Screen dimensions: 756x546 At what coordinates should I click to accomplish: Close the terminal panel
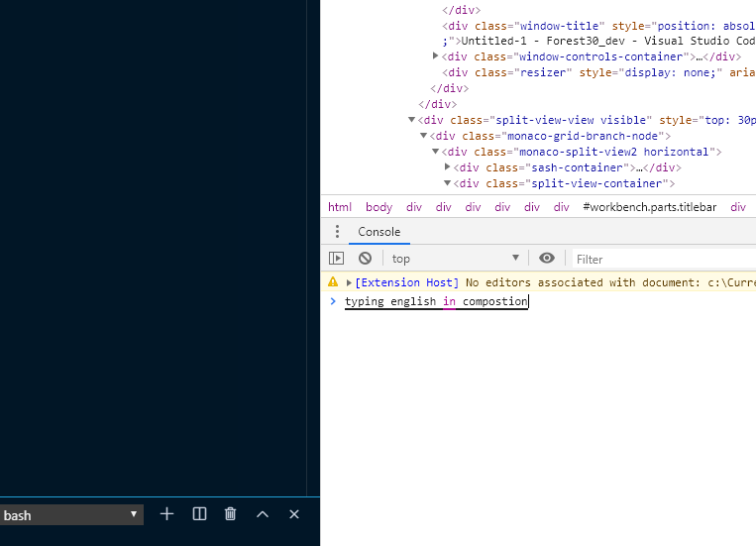click(x=294, y=514)
